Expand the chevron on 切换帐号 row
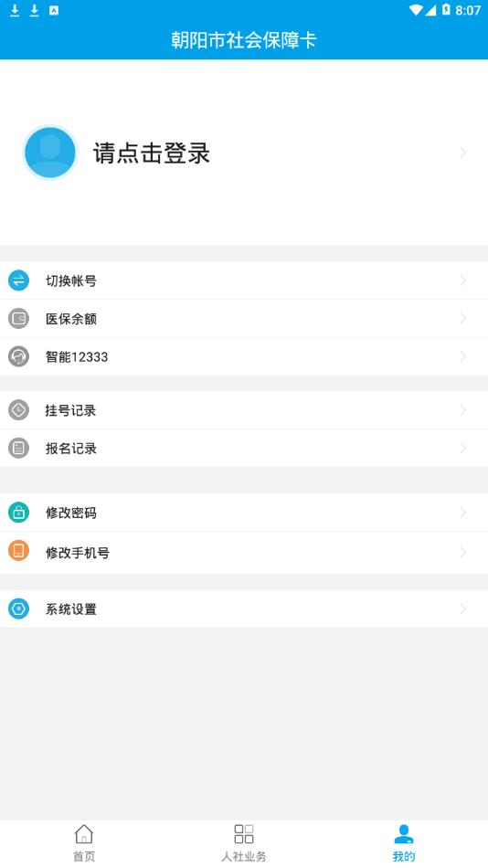The height and width of the screenshot is (868, 488). click(463, 281)
